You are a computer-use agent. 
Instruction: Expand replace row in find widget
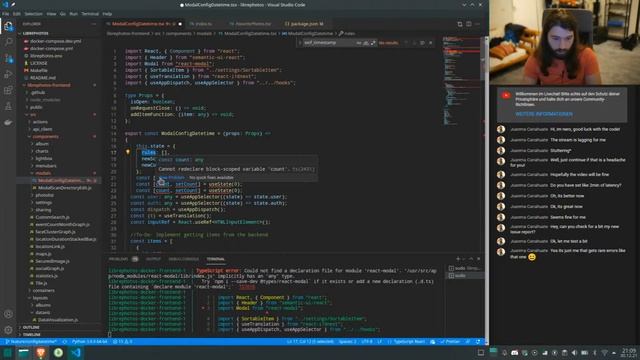pyautogui.click(x=300, y=43)
